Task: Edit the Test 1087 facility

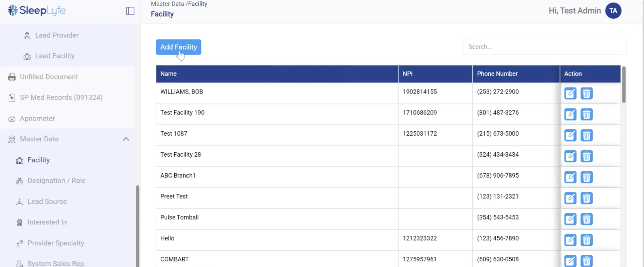Action: click(x=570, y=136)
